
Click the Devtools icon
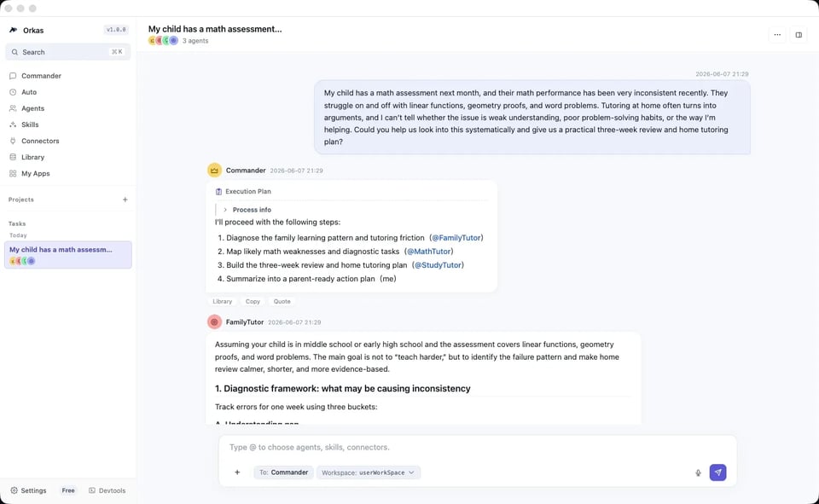tap(92, 490)
